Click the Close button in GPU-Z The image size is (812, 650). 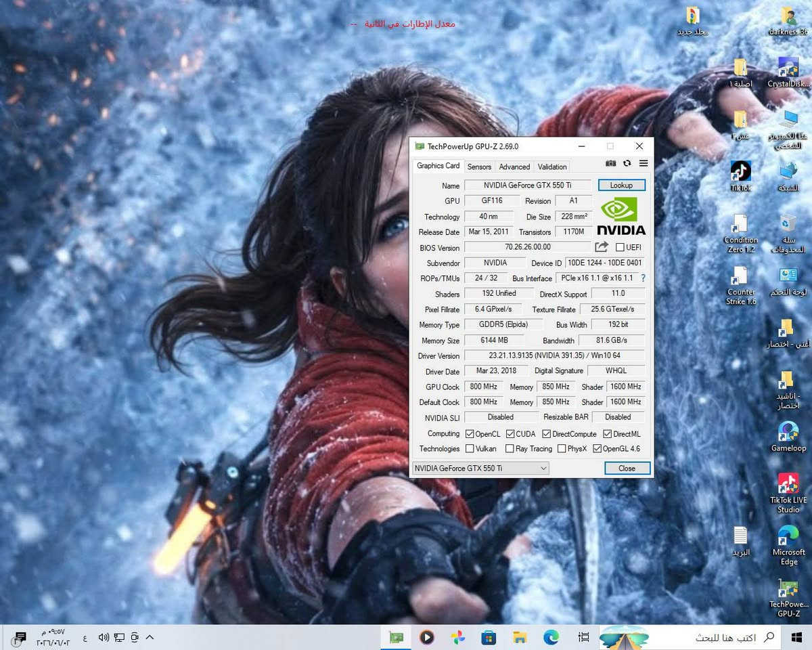click(x=627, y=468)
